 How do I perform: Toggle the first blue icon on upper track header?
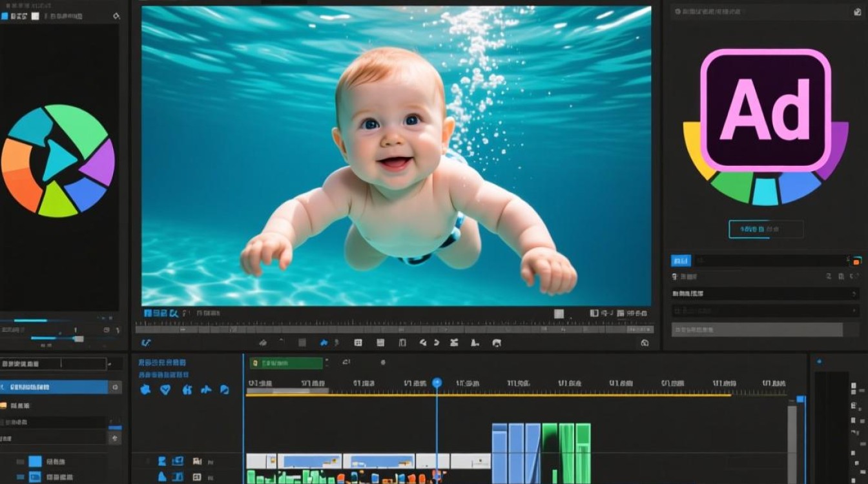(162, 461)
